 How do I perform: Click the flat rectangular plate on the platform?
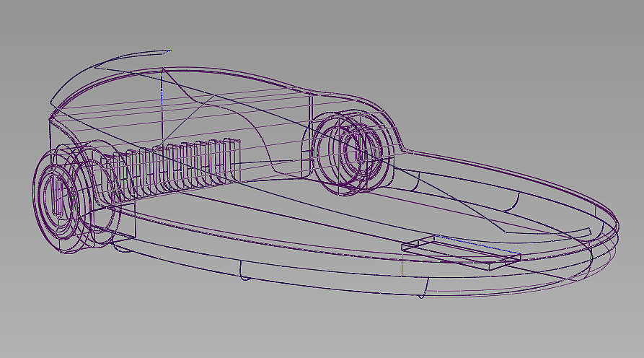point(462,253)
